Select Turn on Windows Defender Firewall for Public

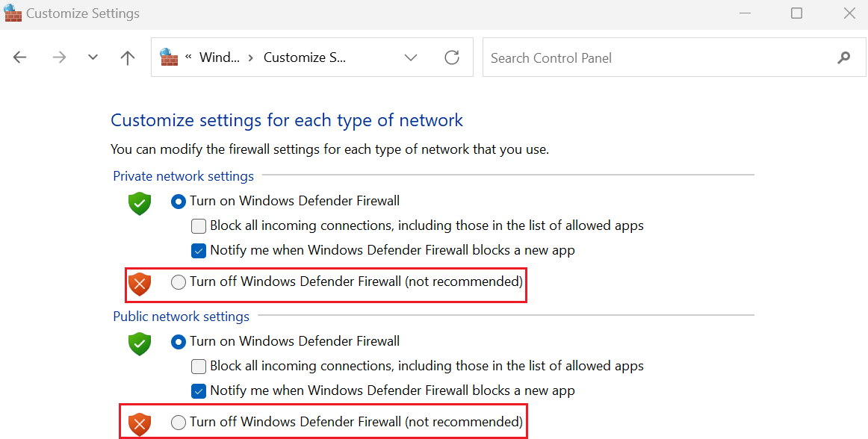(178, 341)
